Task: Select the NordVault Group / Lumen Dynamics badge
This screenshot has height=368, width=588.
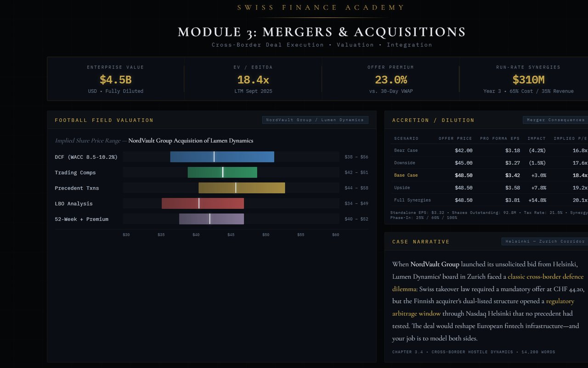Action: tap(315, 120)
